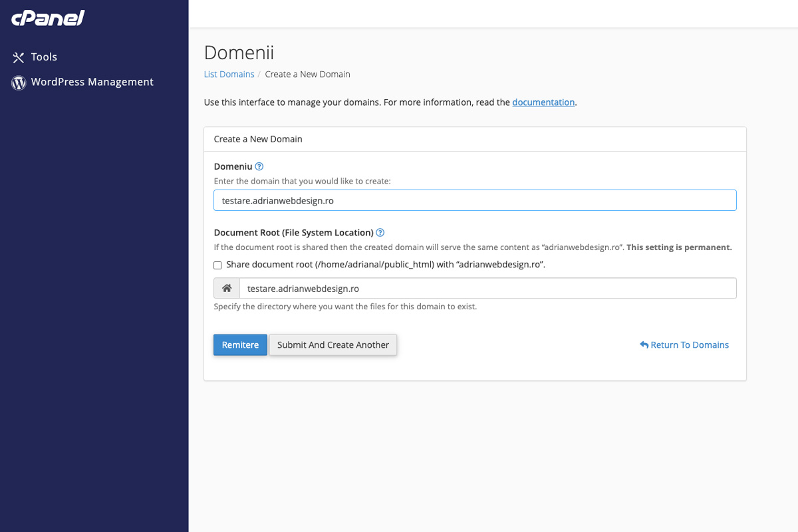
Task: Focus the Domeniu domain input field
Action: click(x=475, y=200)
